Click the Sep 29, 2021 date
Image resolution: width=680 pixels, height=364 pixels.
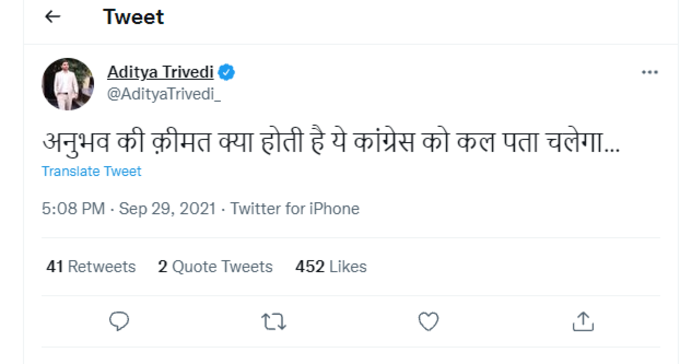167,209
